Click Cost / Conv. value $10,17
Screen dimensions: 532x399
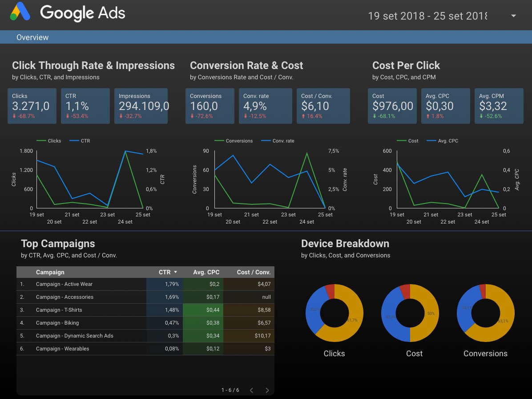pyautogui.click(x=262, y=335)
